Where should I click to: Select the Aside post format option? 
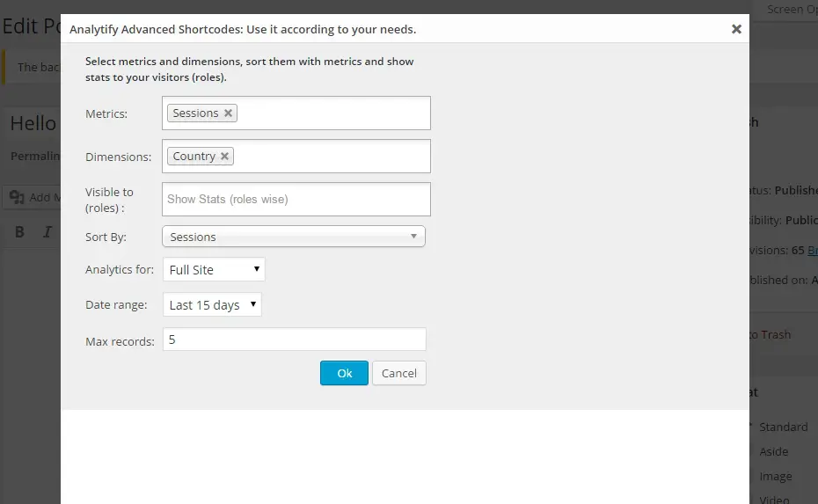click(773, 452)
